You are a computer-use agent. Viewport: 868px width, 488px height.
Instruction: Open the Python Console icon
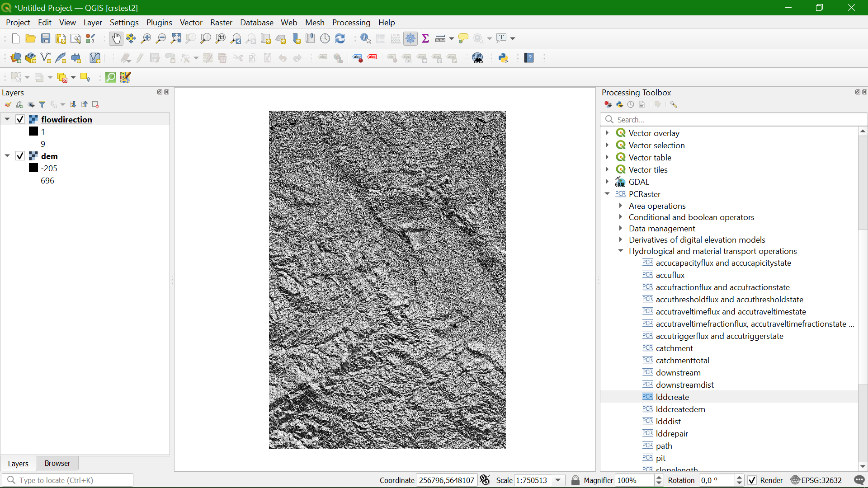pos(503,58)
